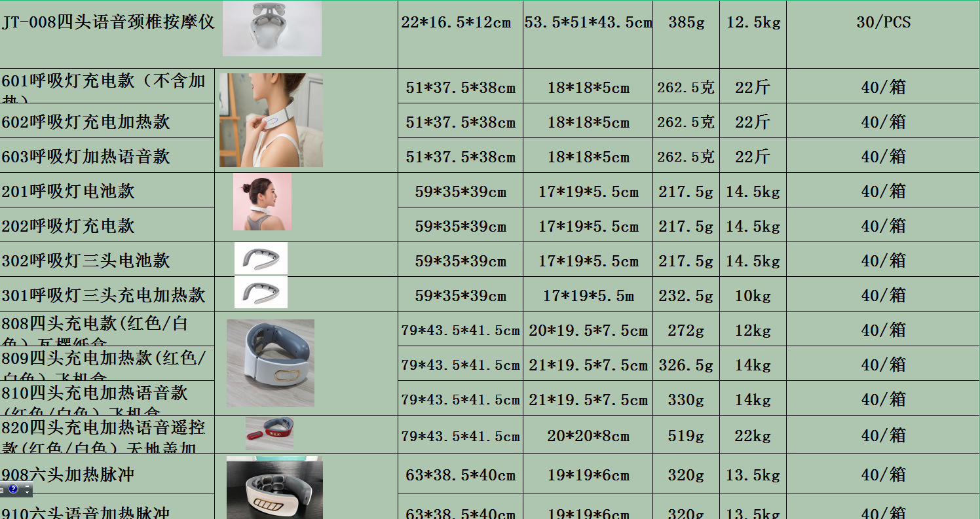
Task: Select the '330g' cell
Action: click(687, 398)
